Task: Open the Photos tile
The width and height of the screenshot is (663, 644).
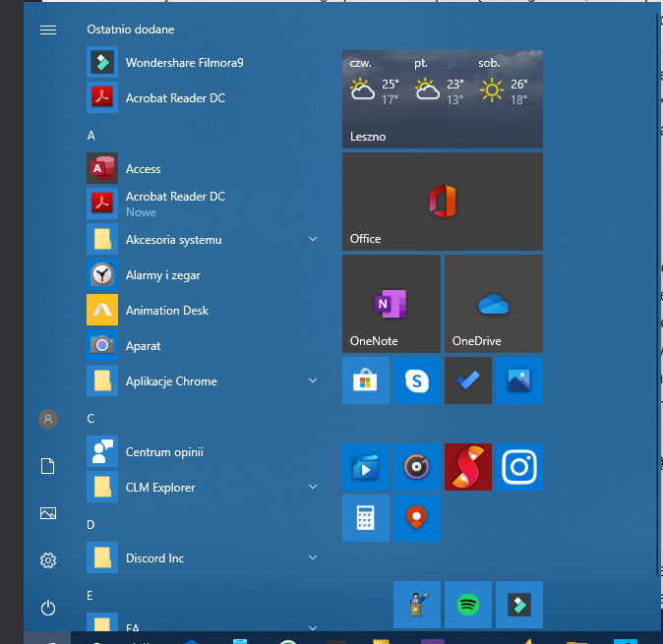Action: tap(519, 381)
